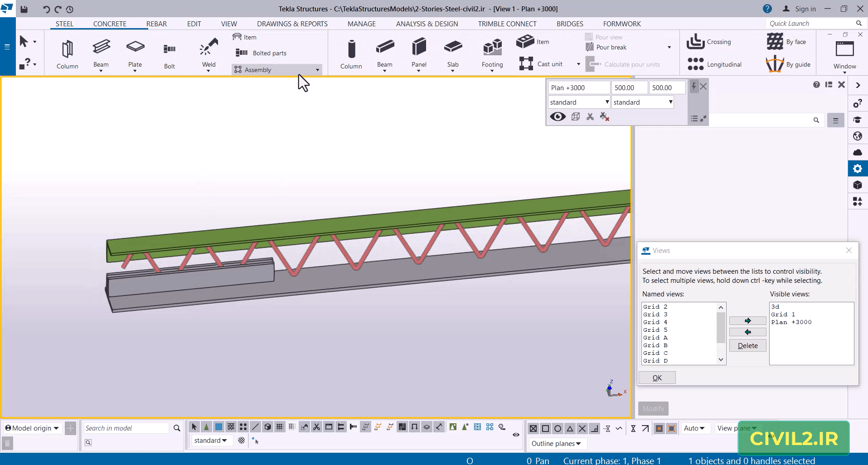The width and height of the screenshot is (868, 465).
Task: Click the Redo icon
Action: click(x=58, y=9)
